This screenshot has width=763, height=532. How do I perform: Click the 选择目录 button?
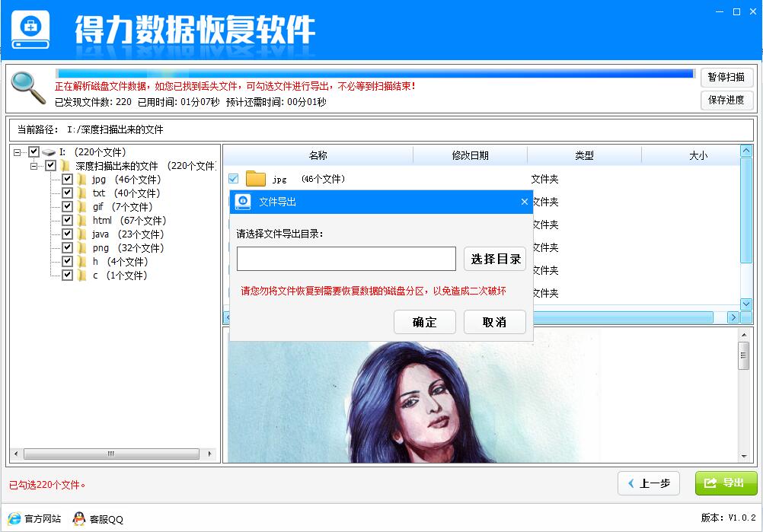point(494,259)
